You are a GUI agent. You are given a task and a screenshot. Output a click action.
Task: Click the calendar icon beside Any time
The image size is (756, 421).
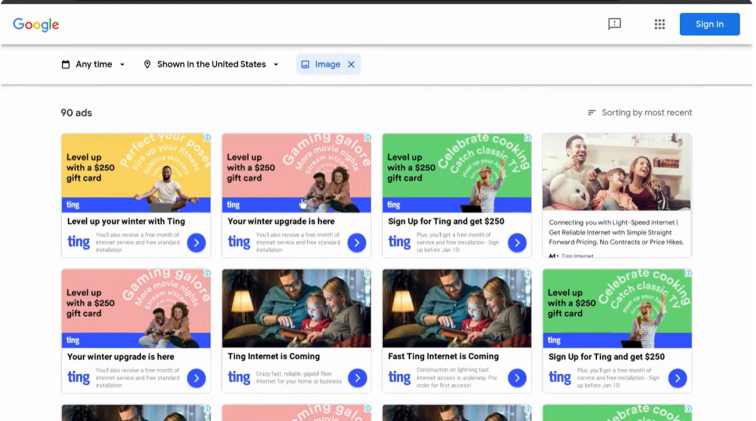[66, 64]
